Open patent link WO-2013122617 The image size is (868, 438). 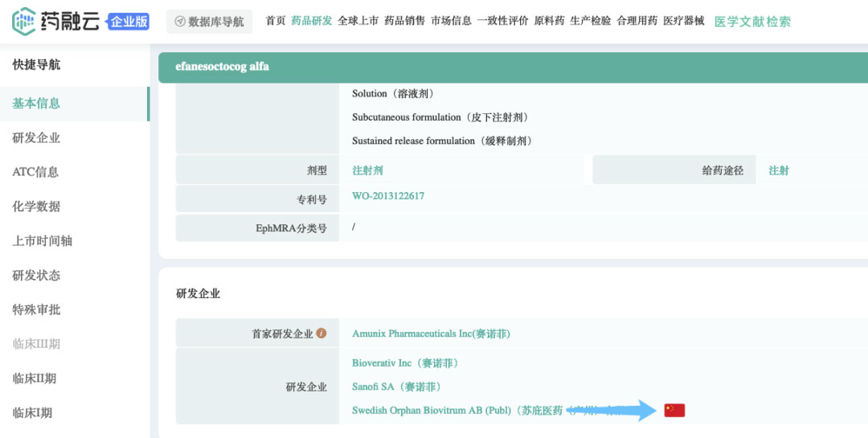(387, 196)
